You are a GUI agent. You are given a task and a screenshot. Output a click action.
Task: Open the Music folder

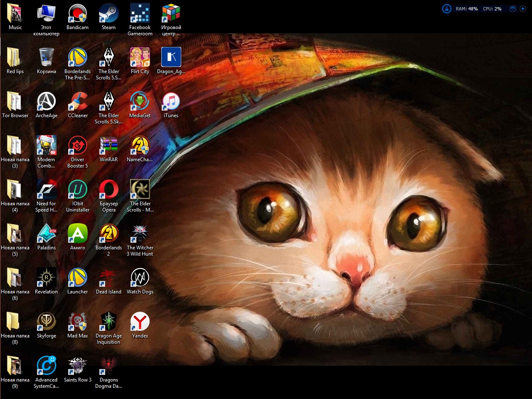point(15,17)
